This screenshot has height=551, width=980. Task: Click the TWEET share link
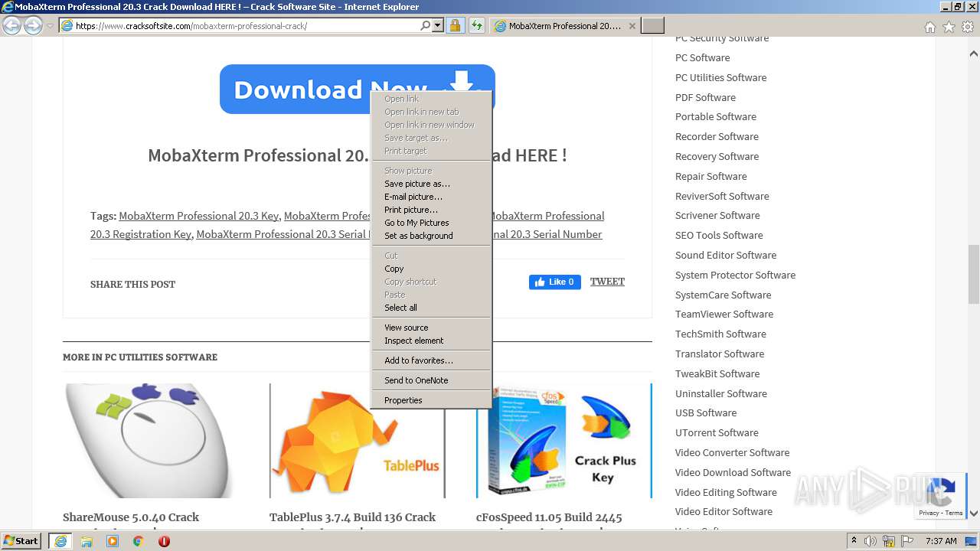pos(607,282)
